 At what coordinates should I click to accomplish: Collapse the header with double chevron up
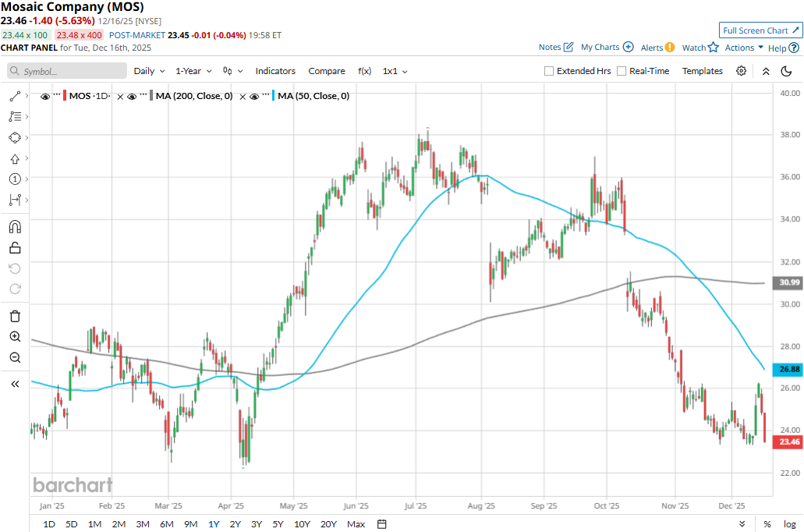pos(766,71)
